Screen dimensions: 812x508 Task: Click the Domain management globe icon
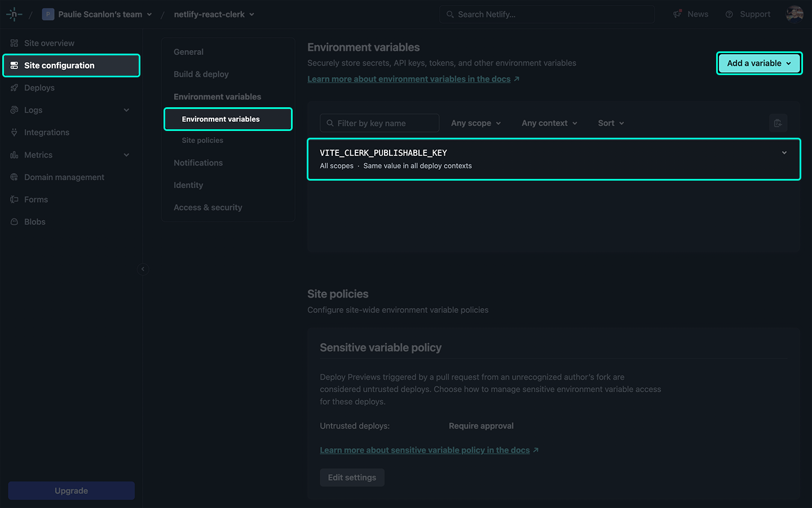(14, 177)
